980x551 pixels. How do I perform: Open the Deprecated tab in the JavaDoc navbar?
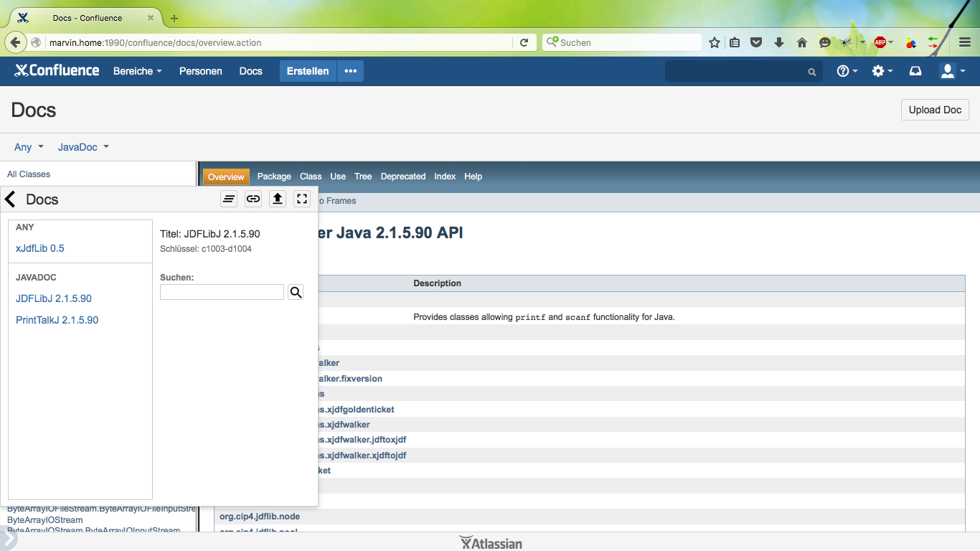tap(403, 176)
